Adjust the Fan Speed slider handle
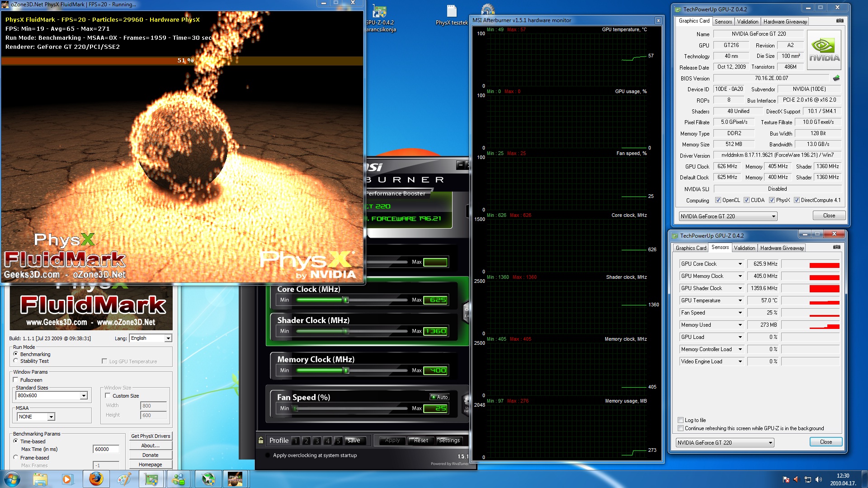Screen dimensions: 868x488 [296, 408]
